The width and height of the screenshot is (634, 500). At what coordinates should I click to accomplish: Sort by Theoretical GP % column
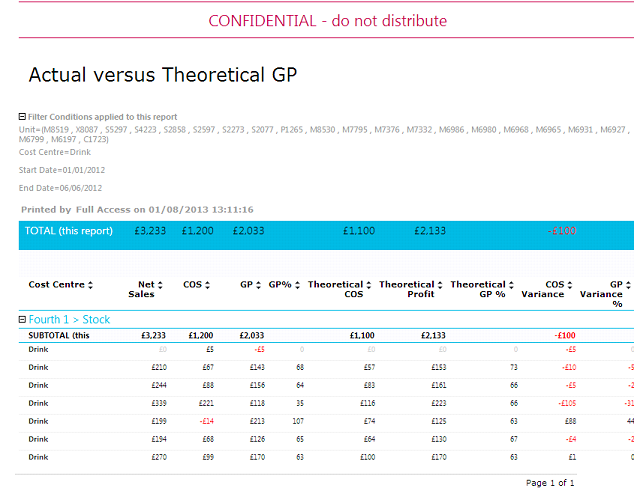click(510, 285)
